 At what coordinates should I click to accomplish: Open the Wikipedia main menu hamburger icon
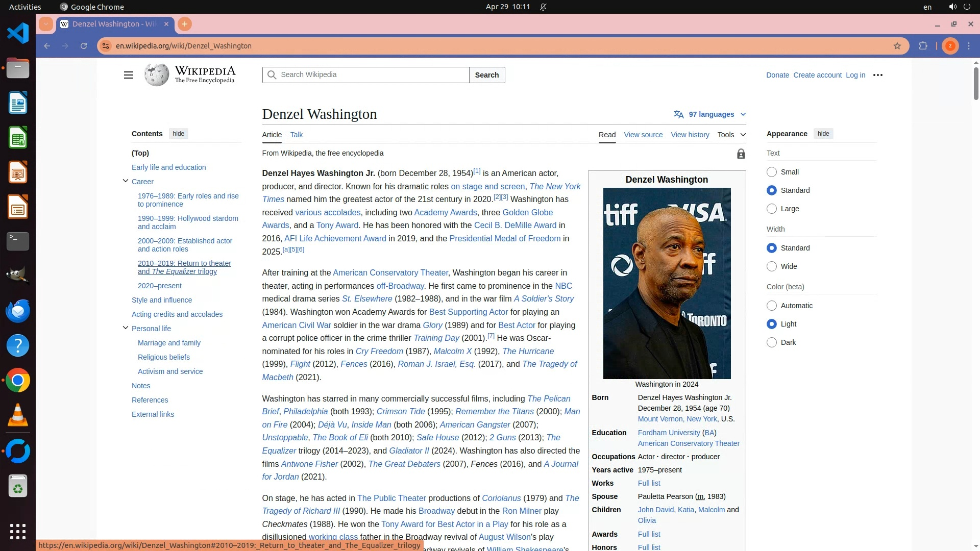point(128,75)
